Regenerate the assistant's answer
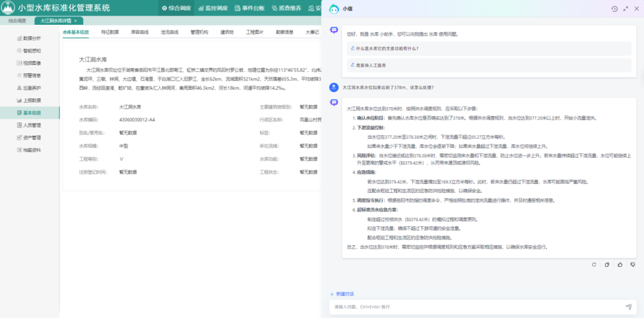 (x=594, y=264)
